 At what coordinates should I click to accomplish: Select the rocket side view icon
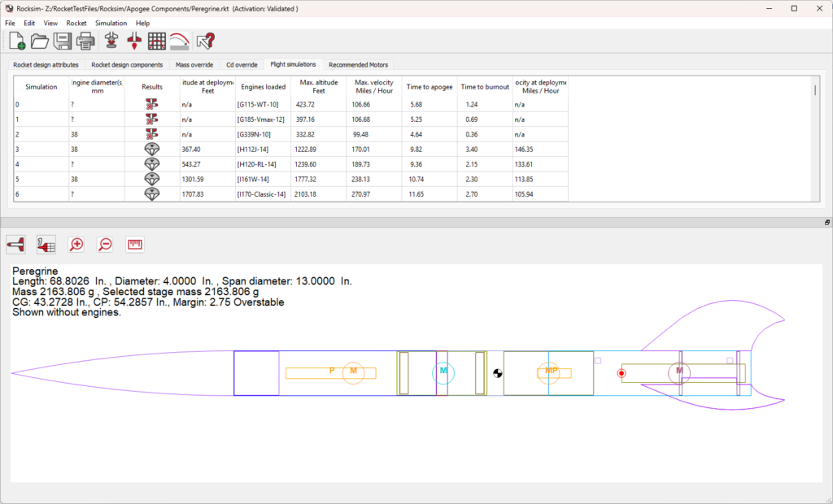[16, 244]
